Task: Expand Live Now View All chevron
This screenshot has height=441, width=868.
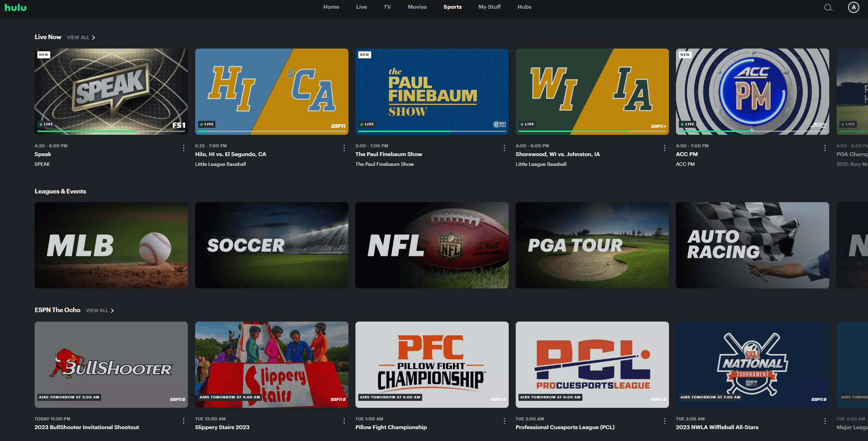Action: [93, 37]
